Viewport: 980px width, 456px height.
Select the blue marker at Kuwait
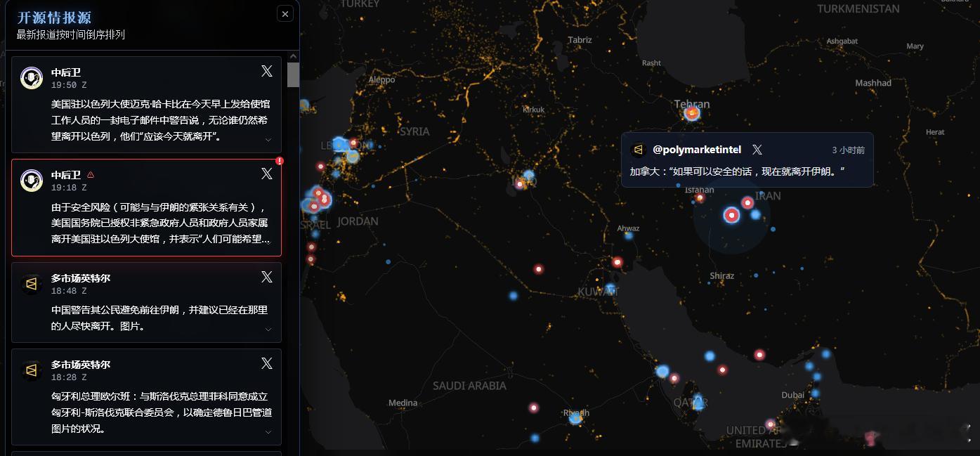coord(611,288)
